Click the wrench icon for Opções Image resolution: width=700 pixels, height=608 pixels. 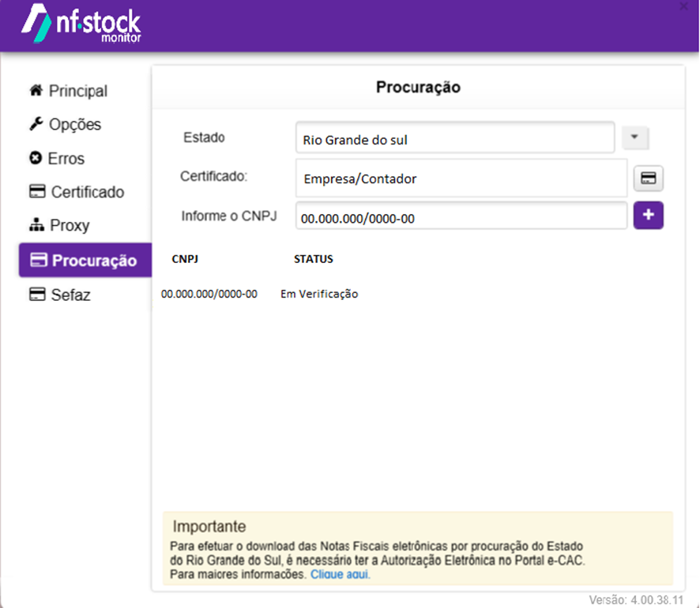[x=36, y=123]
